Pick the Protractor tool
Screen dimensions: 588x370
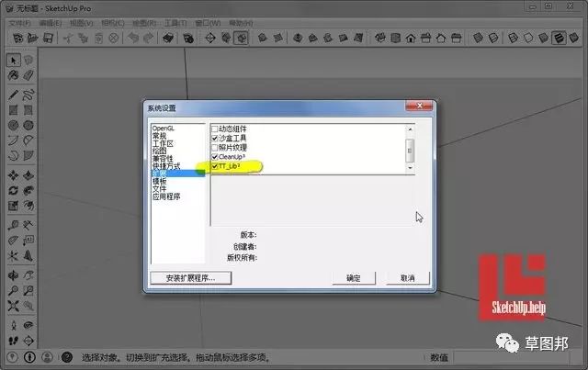14,241
